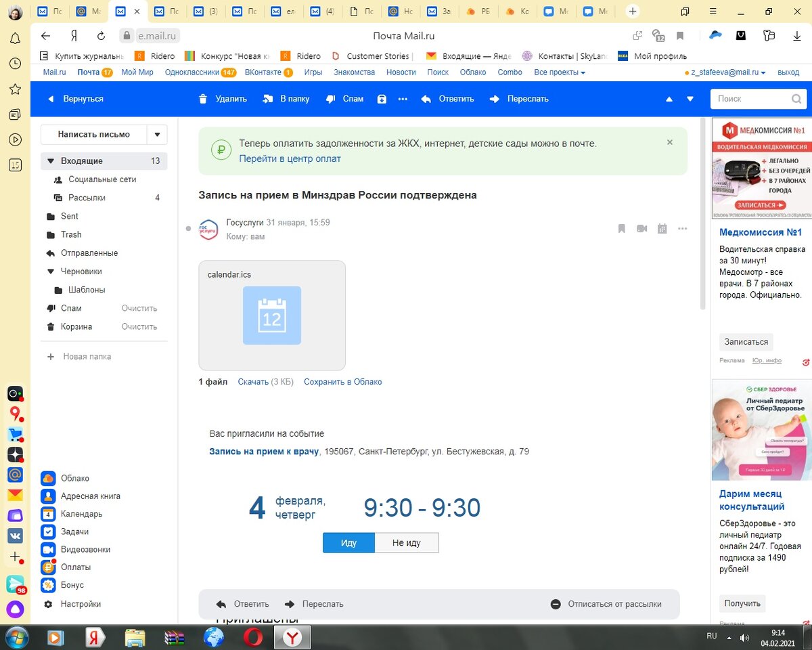
Task: Open new browser tab with plus
Action: click(x=632, y=12)
